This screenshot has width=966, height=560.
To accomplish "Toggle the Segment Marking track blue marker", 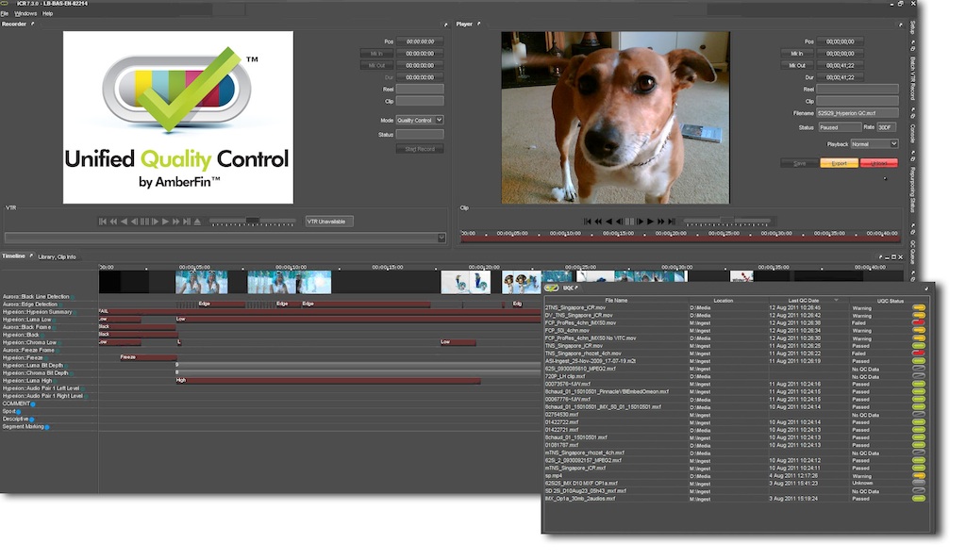I will pyautogui.click(x=47, y=427).
